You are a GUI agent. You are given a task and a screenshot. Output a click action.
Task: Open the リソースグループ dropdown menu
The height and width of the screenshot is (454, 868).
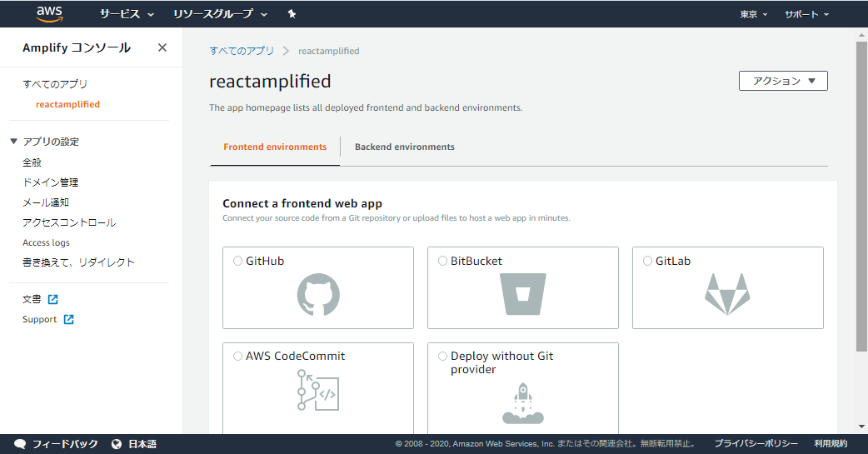tap(220, 14)
